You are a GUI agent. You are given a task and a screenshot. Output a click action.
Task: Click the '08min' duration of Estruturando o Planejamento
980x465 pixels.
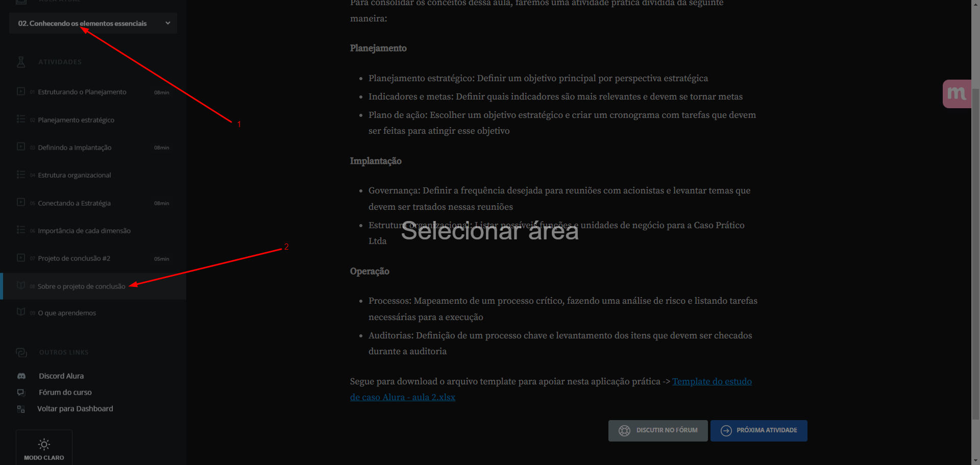coord(162,92)
